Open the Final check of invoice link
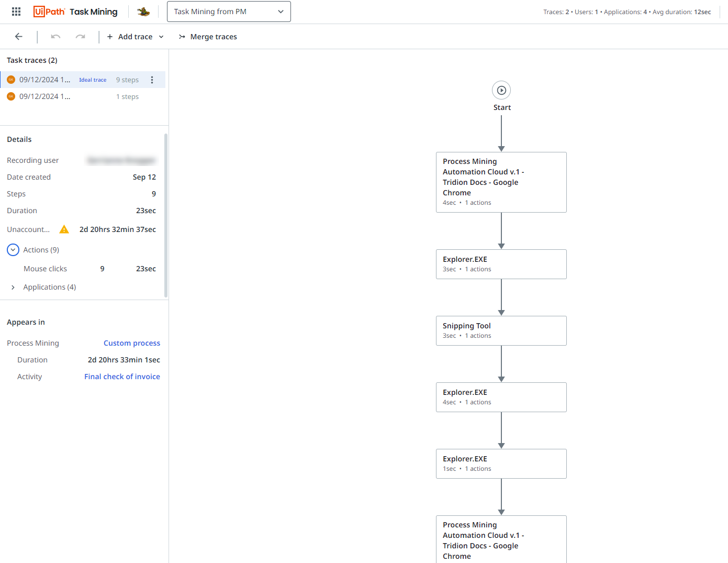This screenshot has height=563, width=728. [x=122, y=377]
